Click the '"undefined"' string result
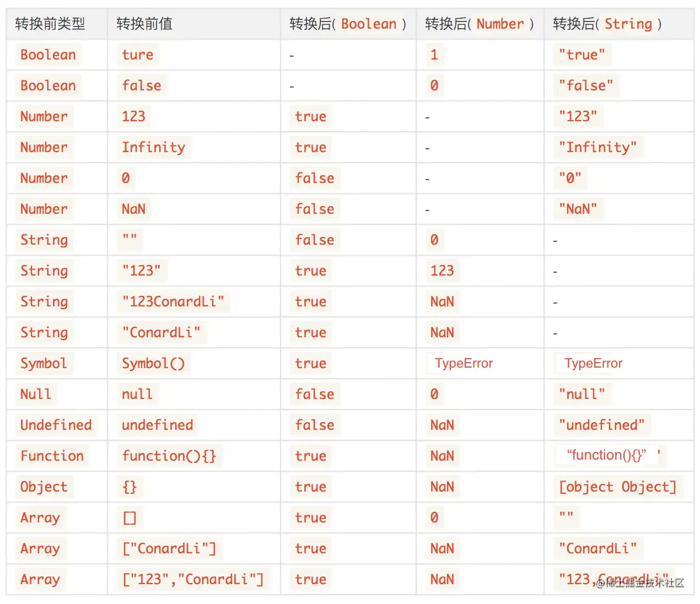This screenshot has height=604, width=700. coord(602,425)
